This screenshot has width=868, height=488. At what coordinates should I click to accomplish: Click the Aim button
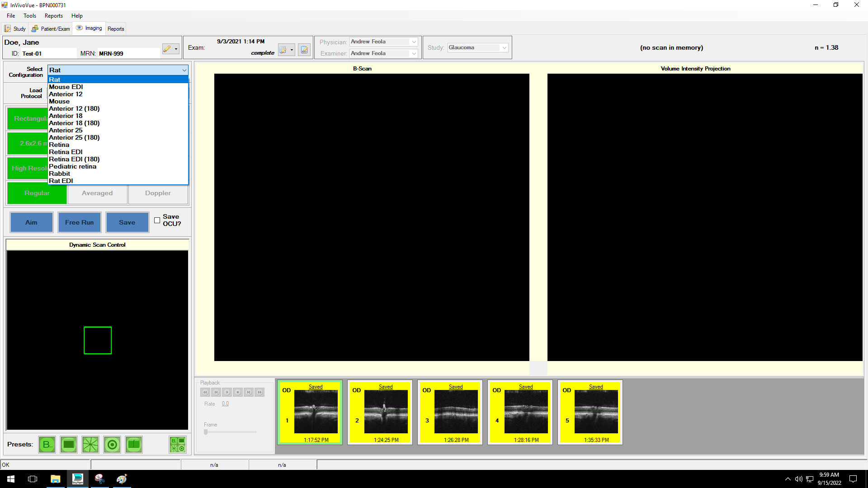[31, 222]
